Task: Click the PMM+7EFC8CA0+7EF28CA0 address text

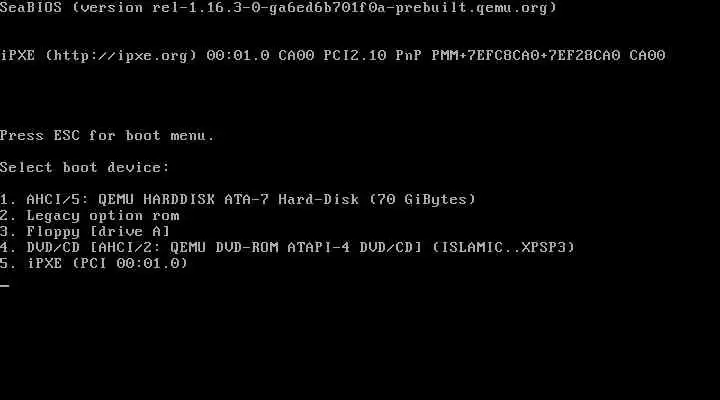Action: [x=526, y=56]
